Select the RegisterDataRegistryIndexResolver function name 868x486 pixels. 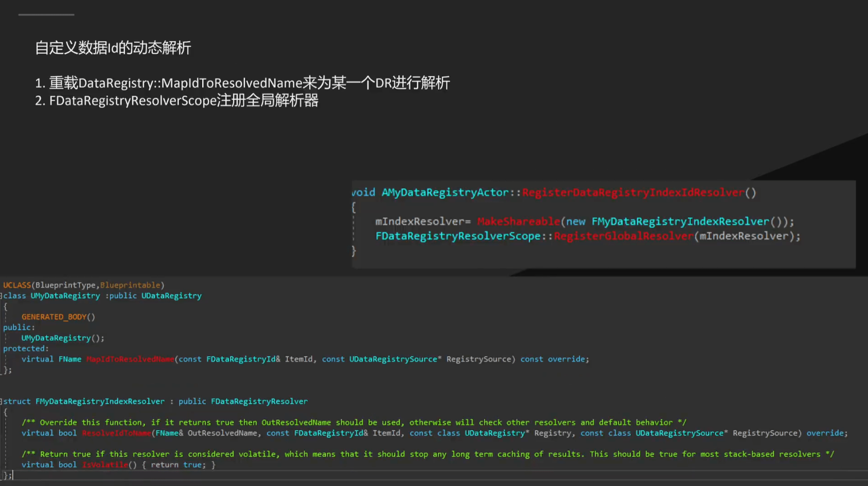[x=635, y=192]
